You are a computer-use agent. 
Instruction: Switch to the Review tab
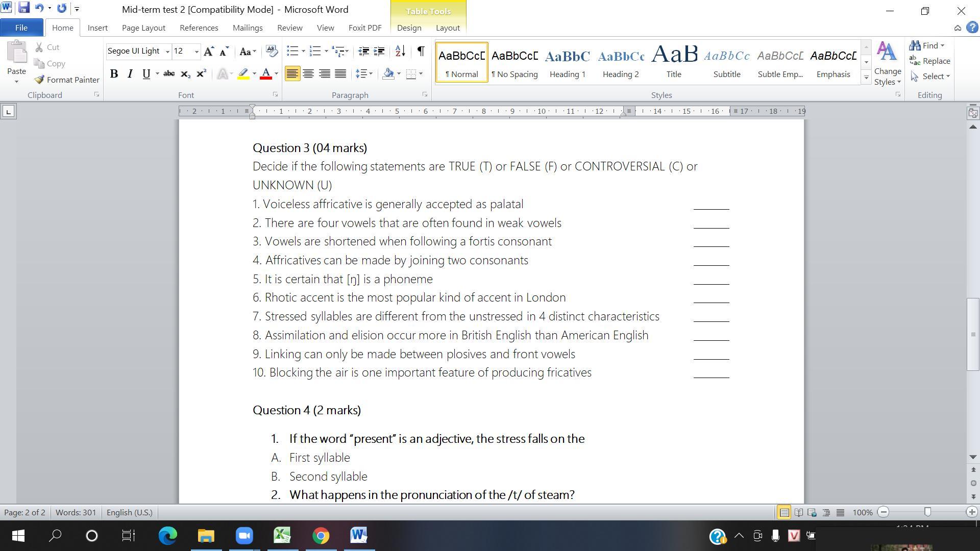(x=289, y=28)
